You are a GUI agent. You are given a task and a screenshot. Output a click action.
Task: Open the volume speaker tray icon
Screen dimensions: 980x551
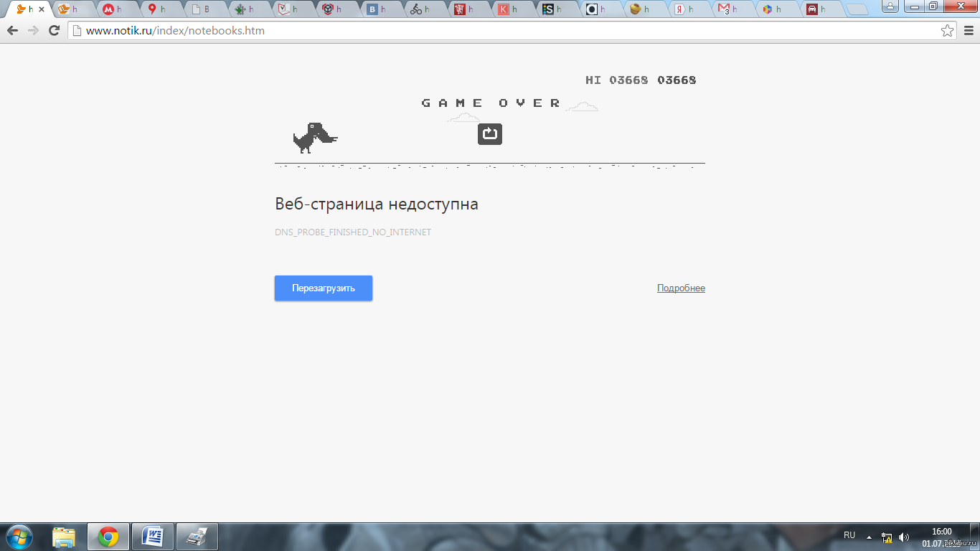904,537
